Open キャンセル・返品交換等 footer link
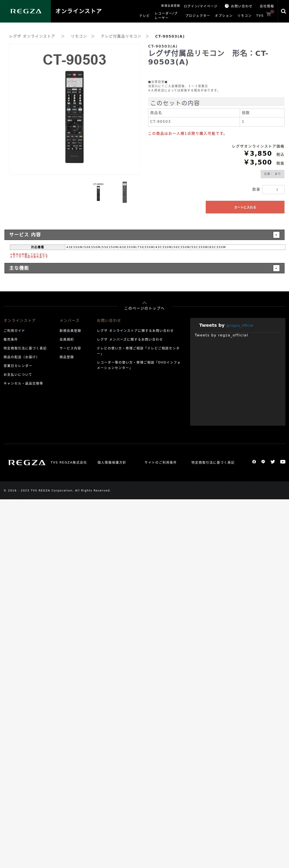This screenshot has height=868, width=289. tap(23, 383)
